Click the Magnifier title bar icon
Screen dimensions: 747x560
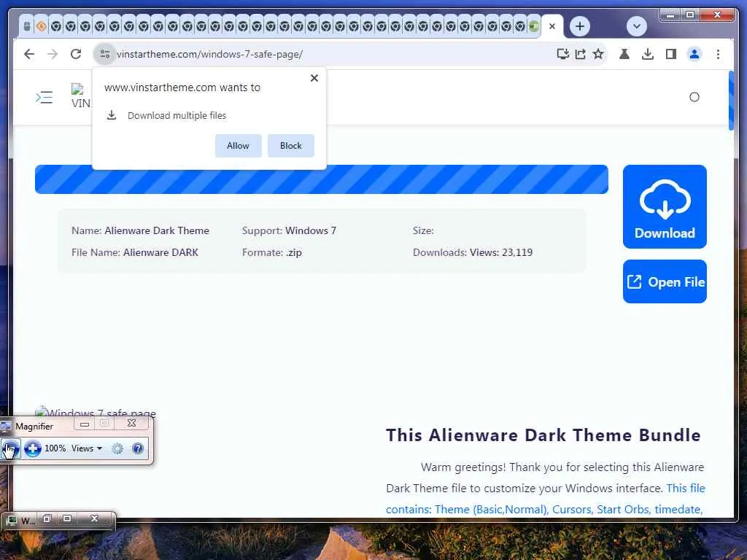click(6, 426)
